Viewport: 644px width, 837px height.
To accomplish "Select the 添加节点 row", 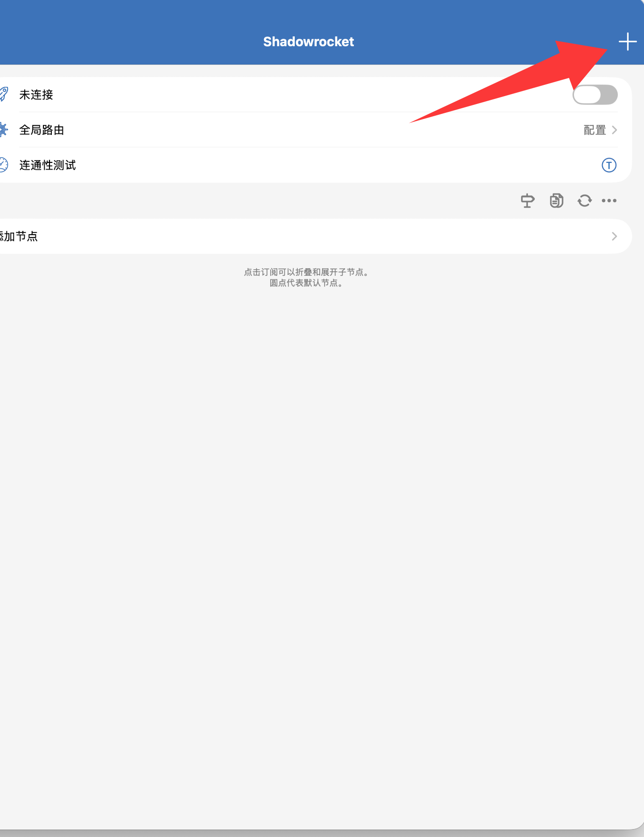I will click(x=316, y=236).
